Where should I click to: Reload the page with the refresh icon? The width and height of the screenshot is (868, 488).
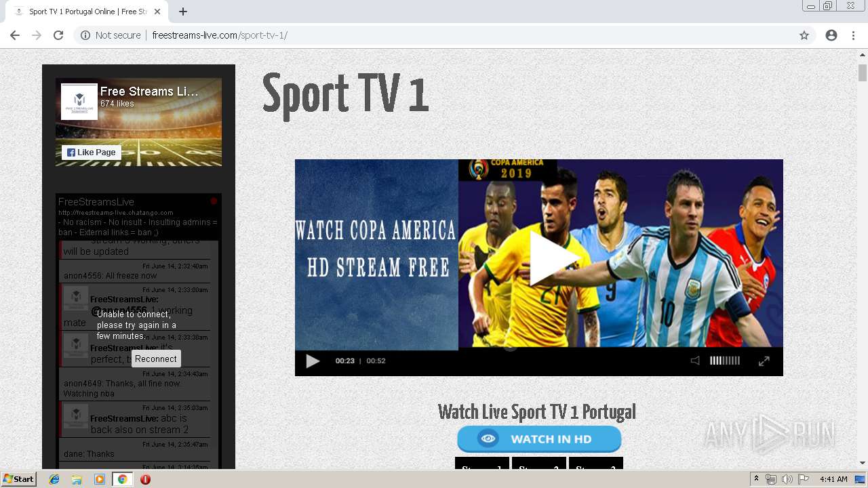point(58,35)
